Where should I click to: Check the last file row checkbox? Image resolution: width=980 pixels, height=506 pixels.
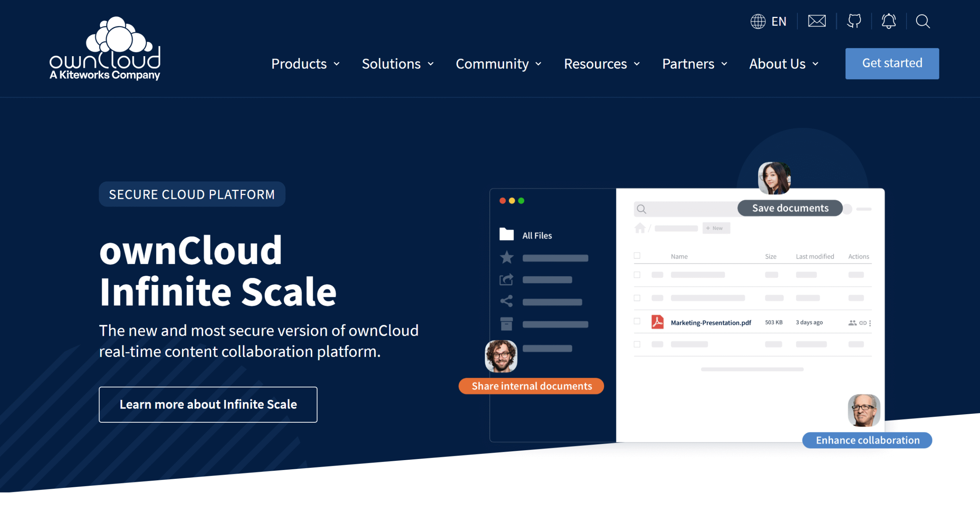tap(637, 344)
